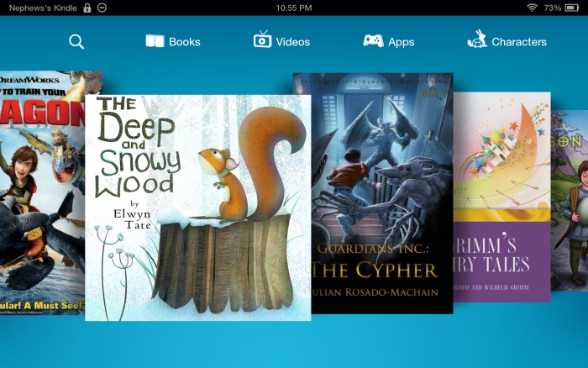588x368 pixels.
Task: Tap the search magnifier icon
Action: (x=76, y=42)
